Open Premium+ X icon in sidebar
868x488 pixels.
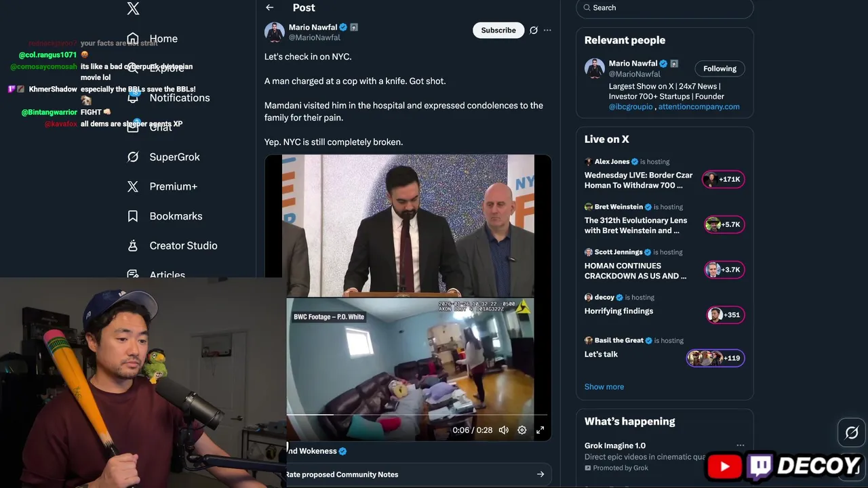pyautogui.click(x=133, y=186)
